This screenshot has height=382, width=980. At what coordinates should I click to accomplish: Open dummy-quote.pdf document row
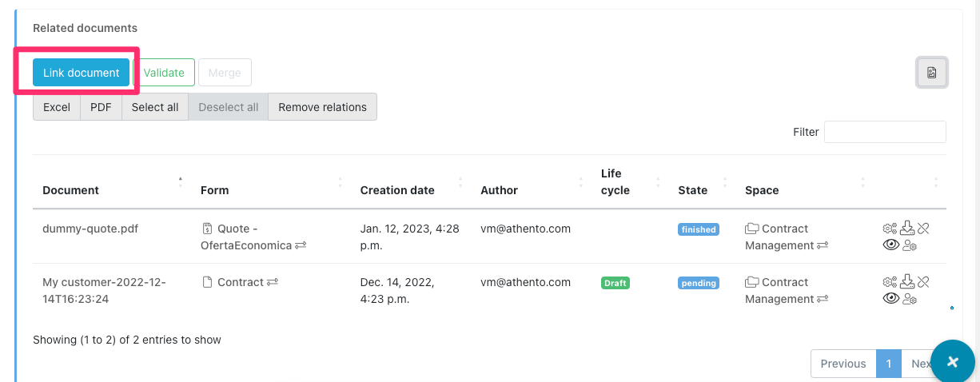[90, 229]
